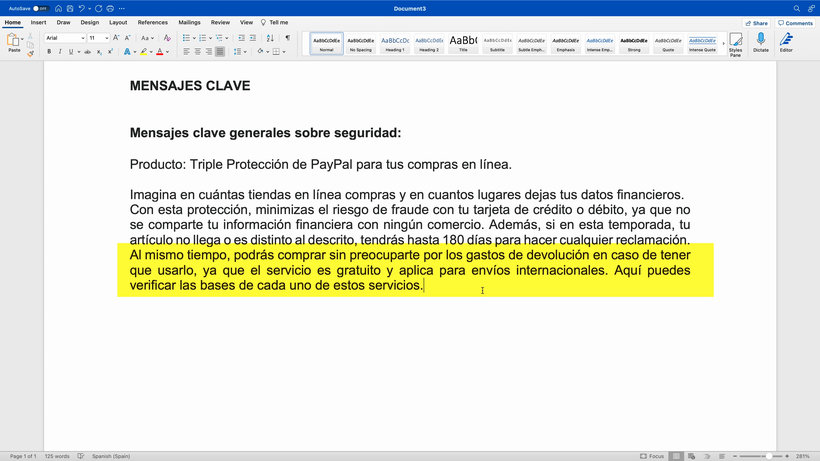Viewport: 820px width, 461px height.
Task: Click the Paste clipboard icon
Action: [x=13, y=41]
